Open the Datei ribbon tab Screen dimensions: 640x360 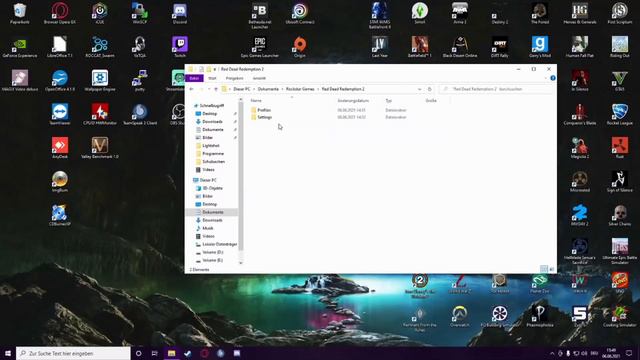click(x=194, y=78)
